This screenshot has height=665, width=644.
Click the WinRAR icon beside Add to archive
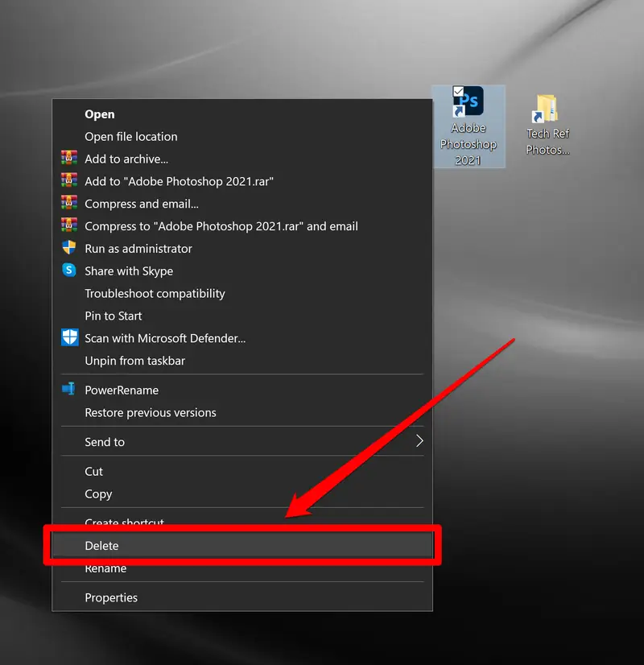[x=69, y=159]
